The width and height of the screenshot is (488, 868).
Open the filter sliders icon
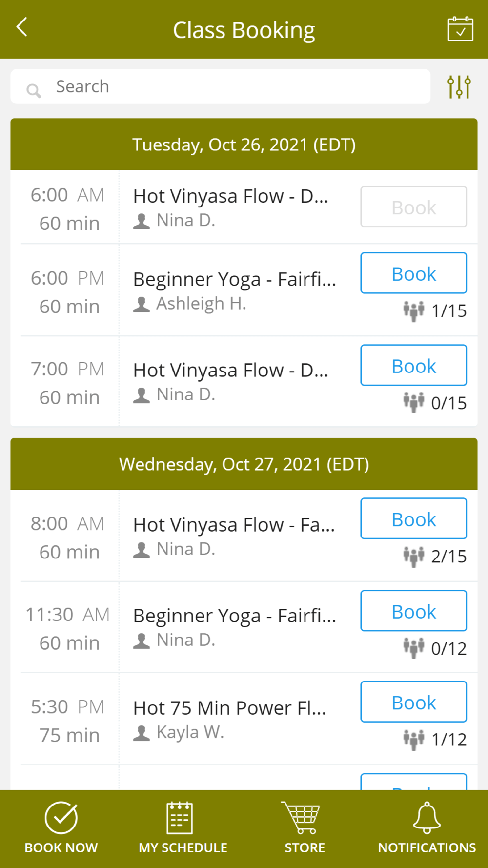point(459,87)
